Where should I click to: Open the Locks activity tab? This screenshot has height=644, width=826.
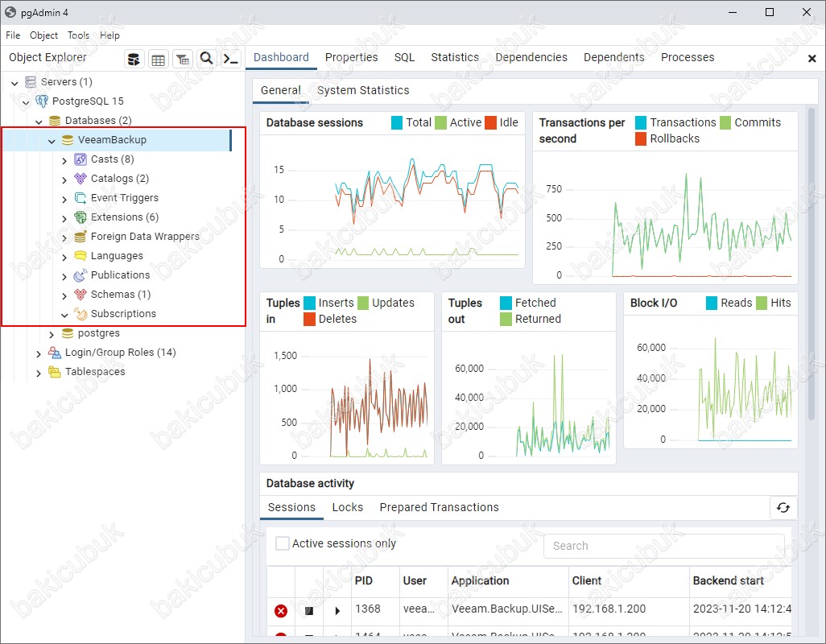coord(348,507)
